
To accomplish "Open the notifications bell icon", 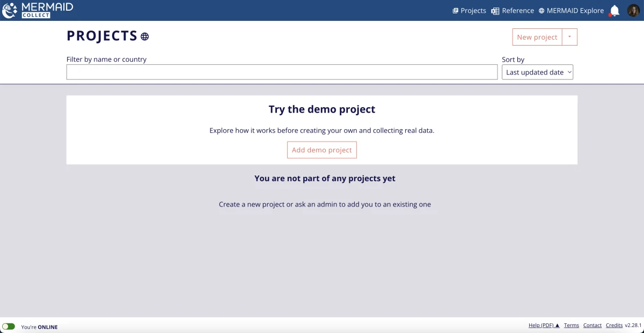I will pos(614,11).
